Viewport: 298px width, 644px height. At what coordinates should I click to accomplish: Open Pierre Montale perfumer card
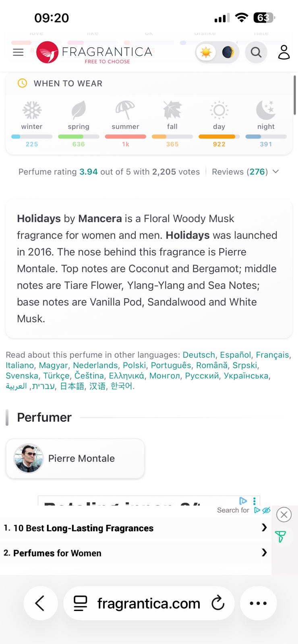tap(75, 458)
